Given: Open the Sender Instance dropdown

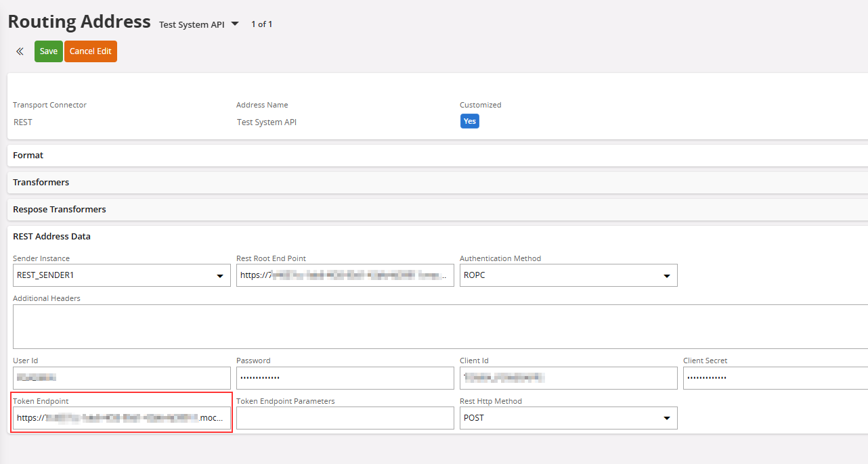Looking at the screenshot, I should 122,275.
